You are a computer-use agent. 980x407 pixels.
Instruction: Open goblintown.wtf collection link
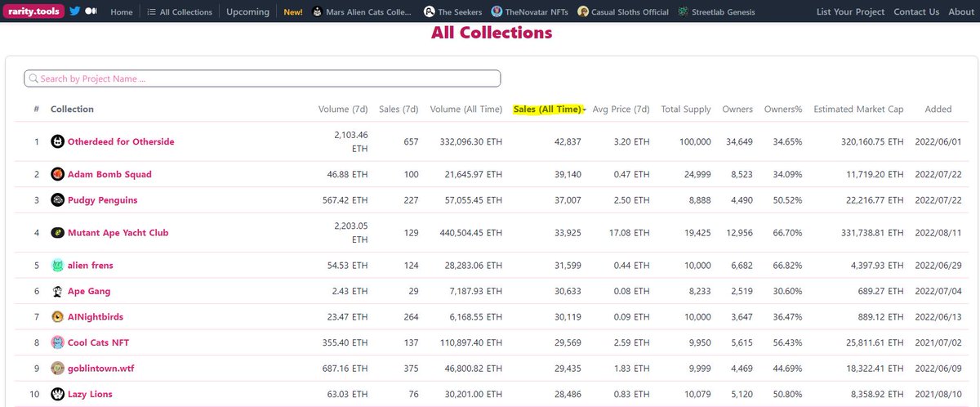100,369
